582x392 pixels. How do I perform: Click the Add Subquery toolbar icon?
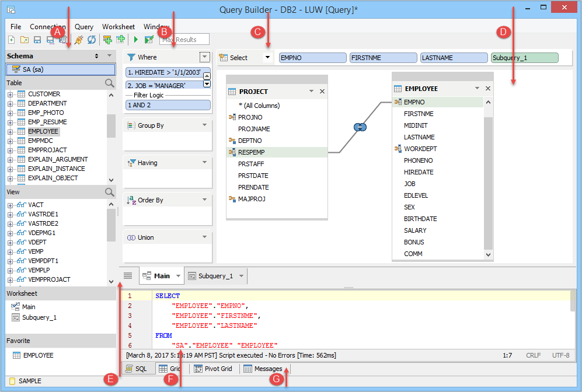[x=107, y=40]
